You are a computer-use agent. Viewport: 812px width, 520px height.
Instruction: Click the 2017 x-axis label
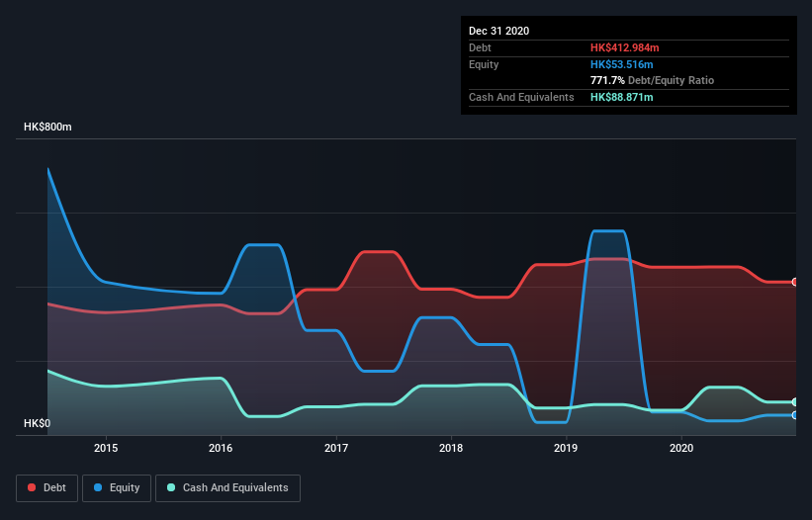pos(336,448)
